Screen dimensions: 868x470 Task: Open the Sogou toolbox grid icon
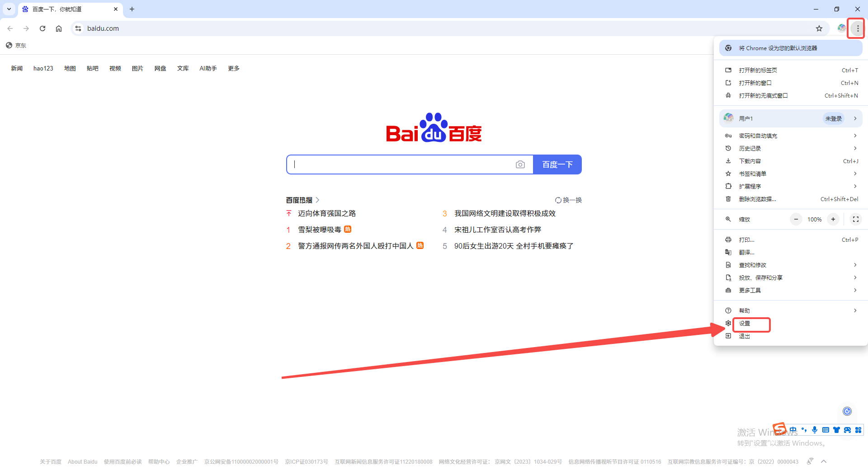(x=858, y=430)
